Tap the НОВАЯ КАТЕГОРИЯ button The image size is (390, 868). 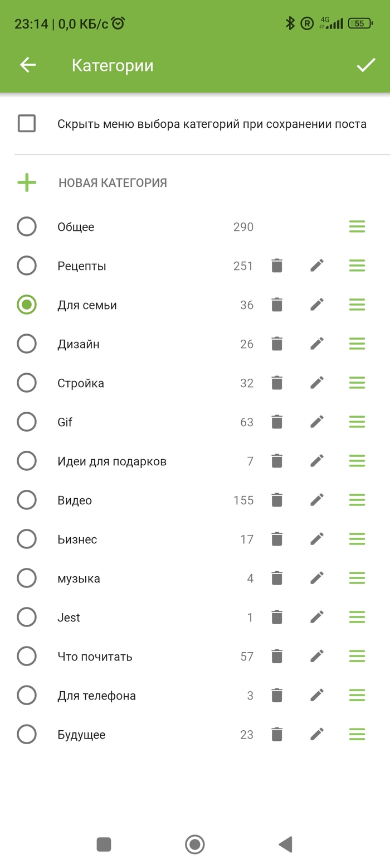[113, 183]
